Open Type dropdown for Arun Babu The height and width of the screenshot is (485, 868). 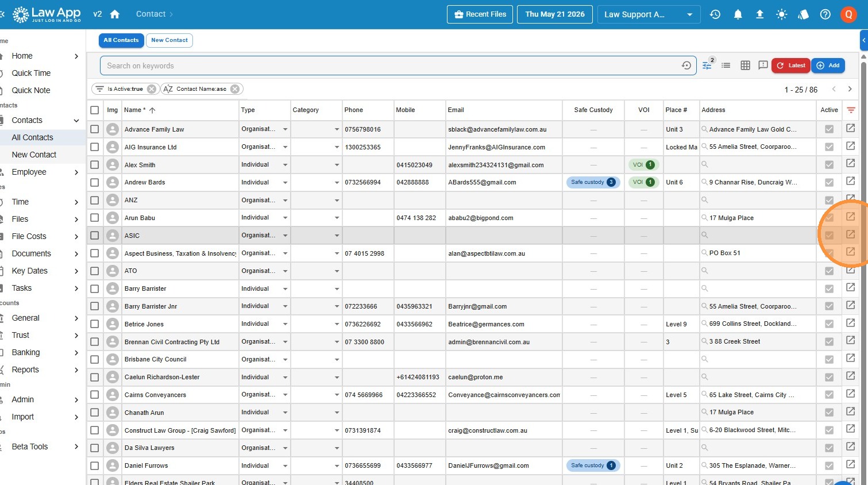pyautogui.click(x=285, y=218)
